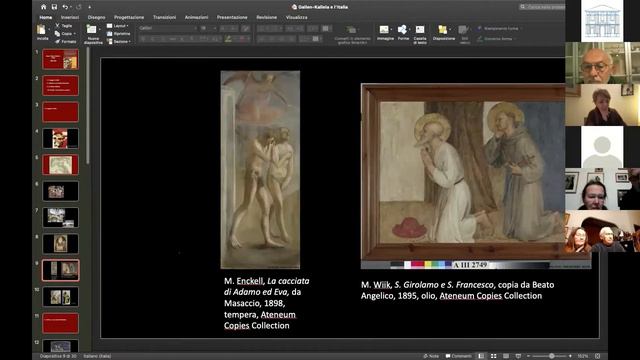Click the M. Enckell caption text box

267,303
